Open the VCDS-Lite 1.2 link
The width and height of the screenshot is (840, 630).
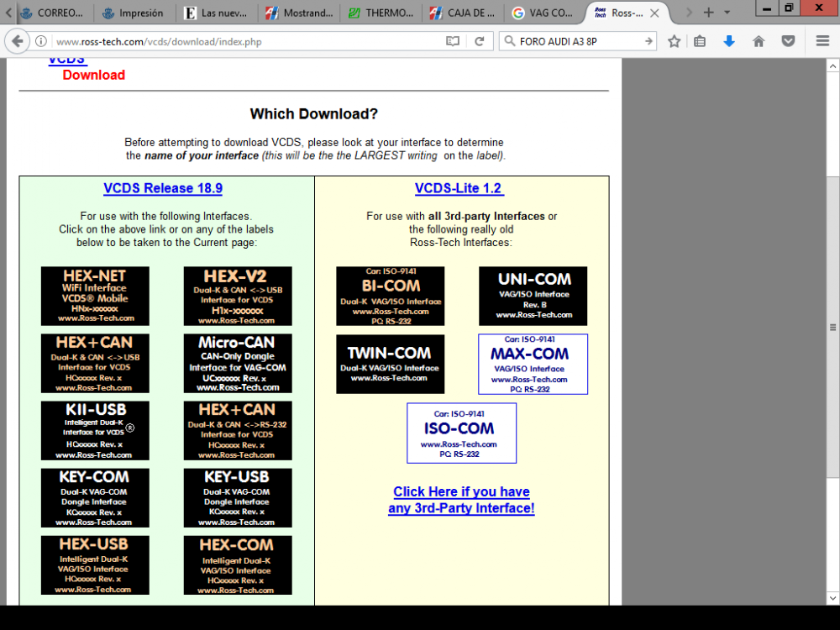click(x=459, y=188)
